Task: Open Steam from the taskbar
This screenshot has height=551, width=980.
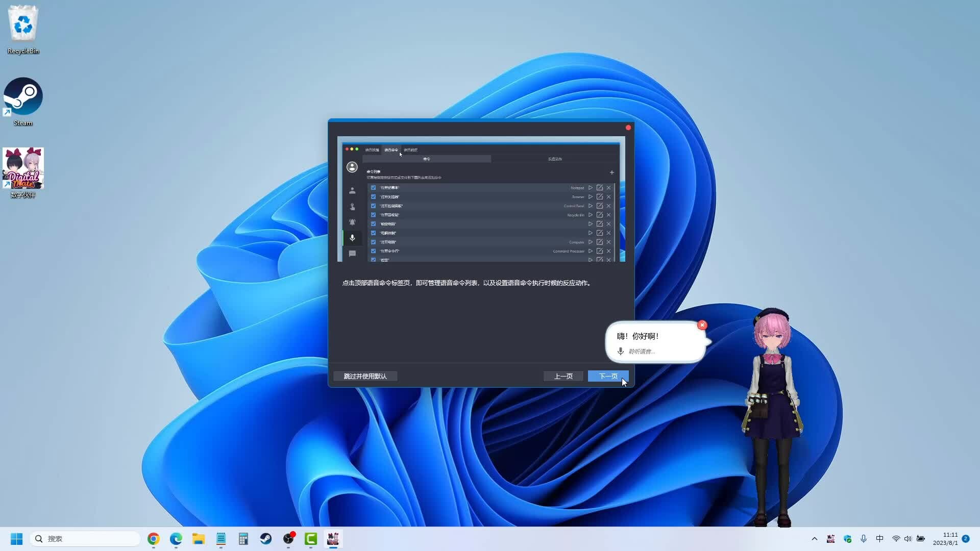Action: click(266, 539)
